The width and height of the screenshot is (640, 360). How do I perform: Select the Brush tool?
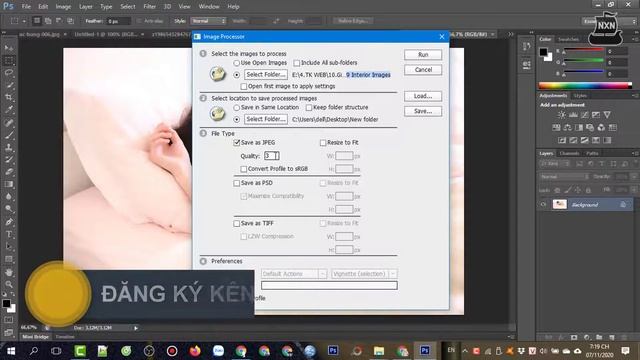(x=9, y=135)
